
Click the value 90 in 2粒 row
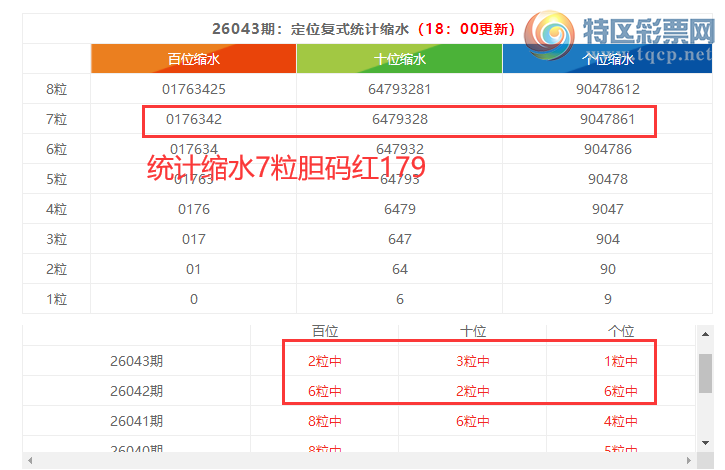tap(608, 269)
